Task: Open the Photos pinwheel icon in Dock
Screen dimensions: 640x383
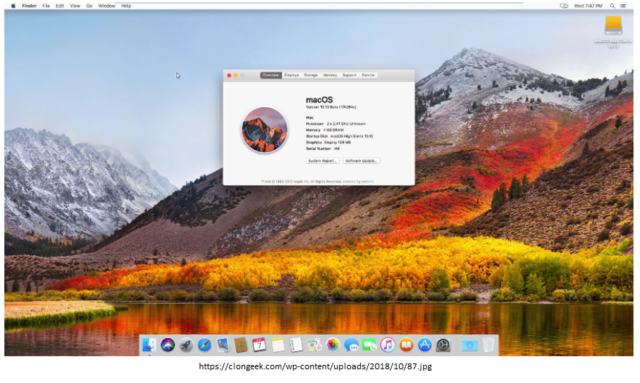Action: click(x=333, y=345)
